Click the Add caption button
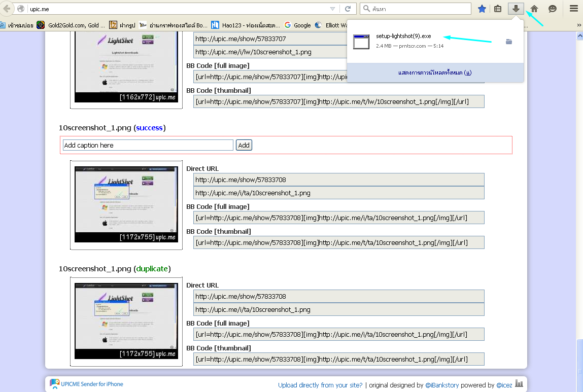The height and width of the screenshot is (392, 583). 244,145
